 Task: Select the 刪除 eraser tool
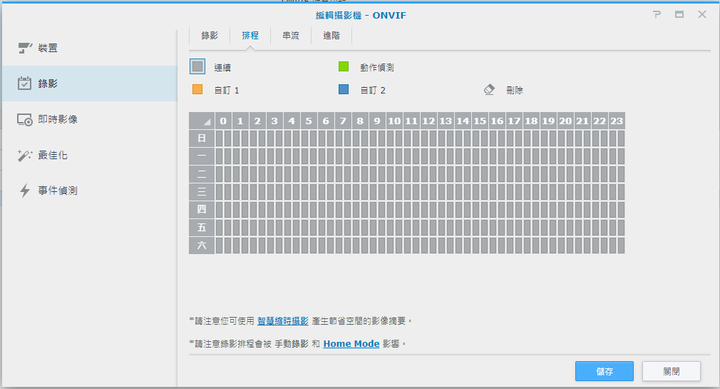(489, 90)
